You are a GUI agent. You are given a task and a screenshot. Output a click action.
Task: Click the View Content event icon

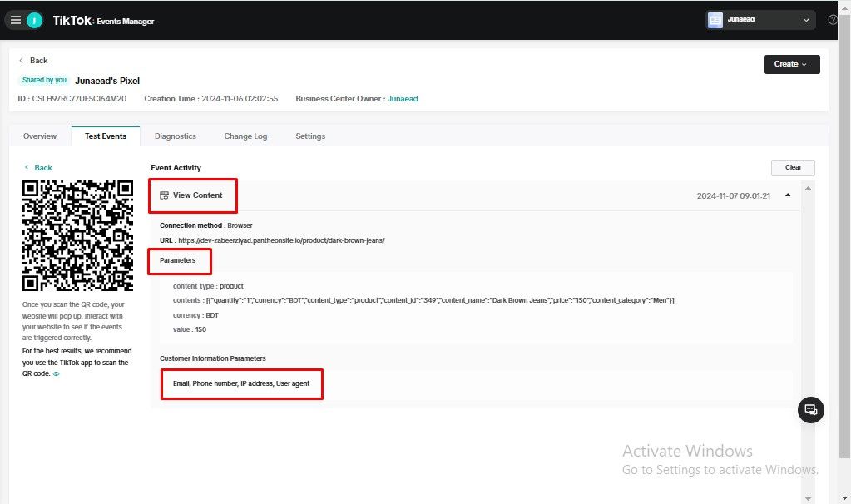click(x=164, y=195)
